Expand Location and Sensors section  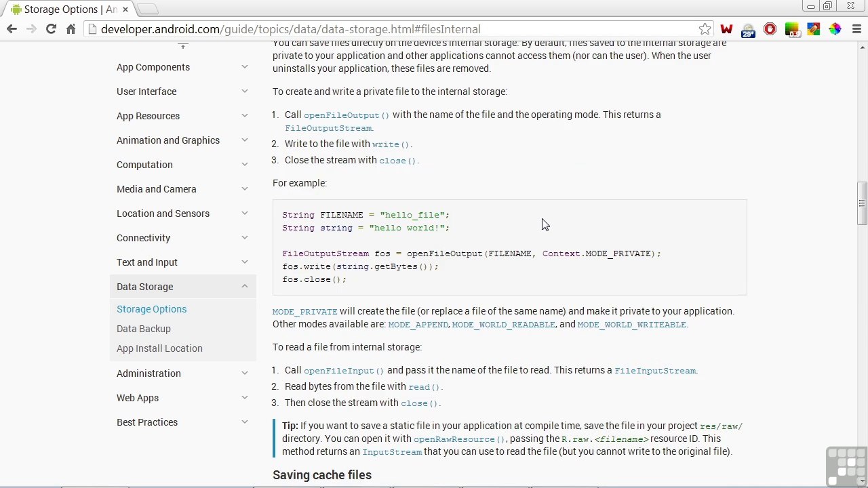point(245,213)
